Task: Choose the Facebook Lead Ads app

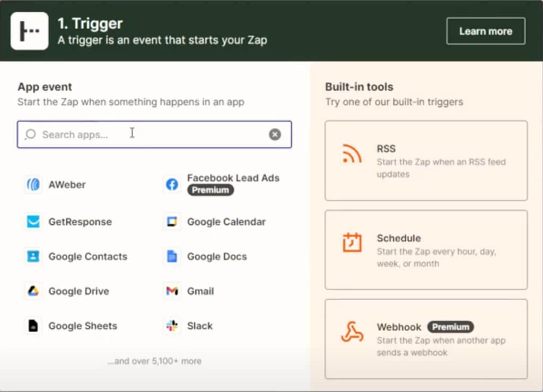Action: tap(171, 184)
